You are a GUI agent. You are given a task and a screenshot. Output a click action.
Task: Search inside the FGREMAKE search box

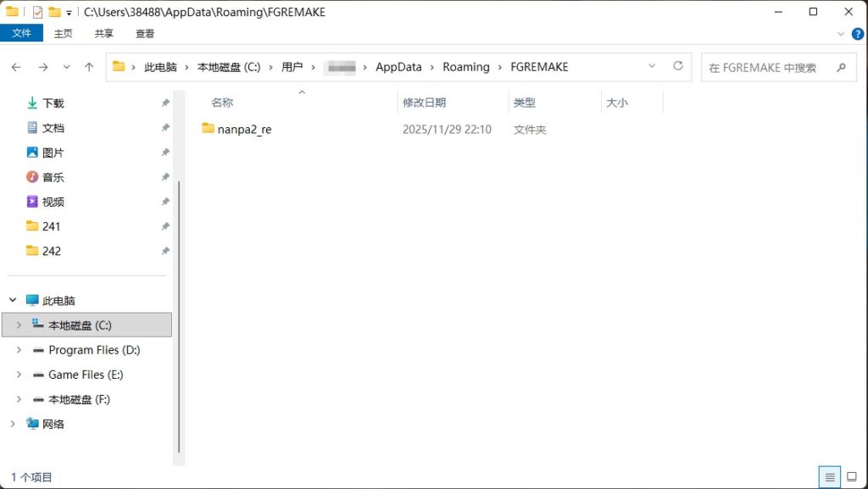[x=779, y=67]
